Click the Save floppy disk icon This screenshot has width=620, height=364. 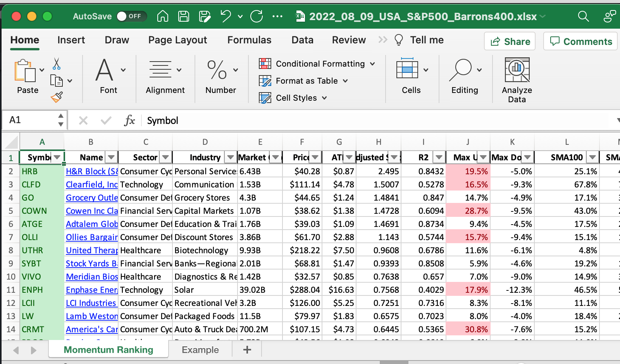[x=183, y=16]
